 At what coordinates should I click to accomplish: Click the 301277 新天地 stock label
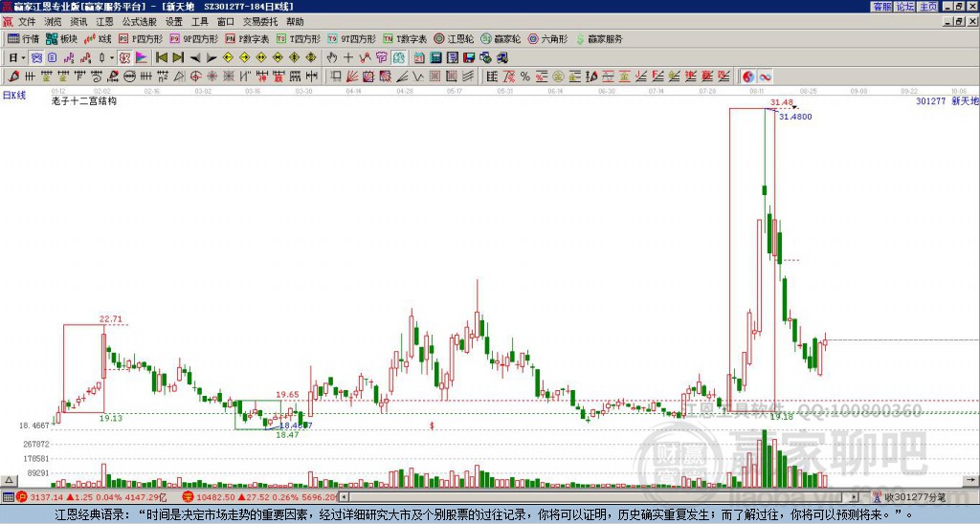click(x=947, y=100)
